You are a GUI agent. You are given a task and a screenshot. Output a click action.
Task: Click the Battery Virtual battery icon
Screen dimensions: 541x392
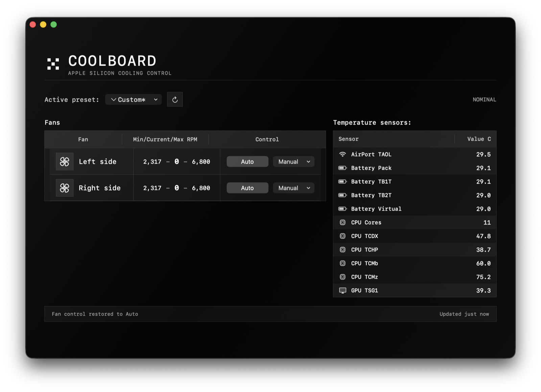click(343, 209)
